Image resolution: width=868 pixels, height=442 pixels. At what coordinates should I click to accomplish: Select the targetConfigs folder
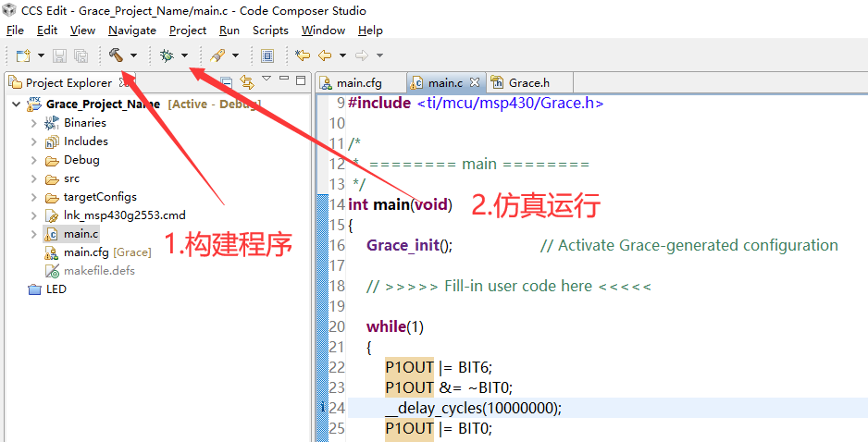click(x=100, y=197)
